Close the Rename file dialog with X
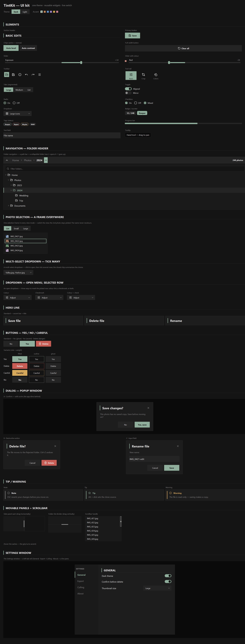 pos(178,446)
